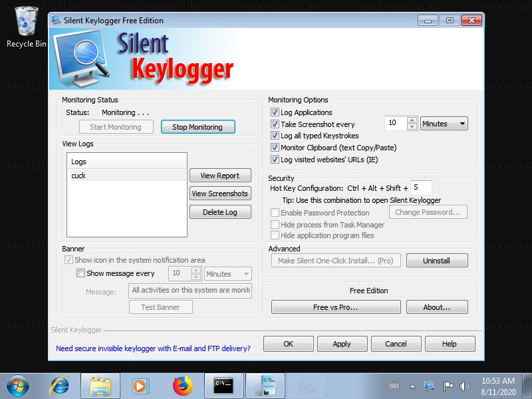Switch to the Command Prompt taskbar window
Screen dimensions: 532x399
point(224,386)
